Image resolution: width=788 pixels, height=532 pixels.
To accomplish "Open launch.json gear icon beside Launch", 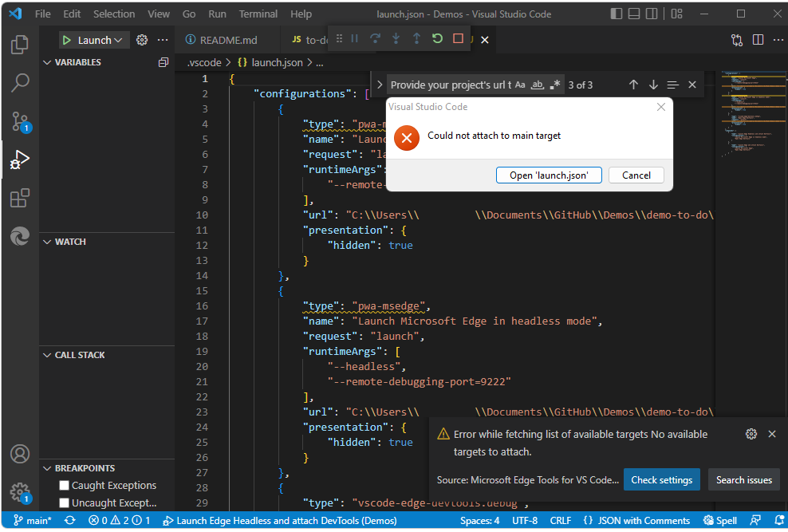I will pyautogui.click(x=142, y=40).
